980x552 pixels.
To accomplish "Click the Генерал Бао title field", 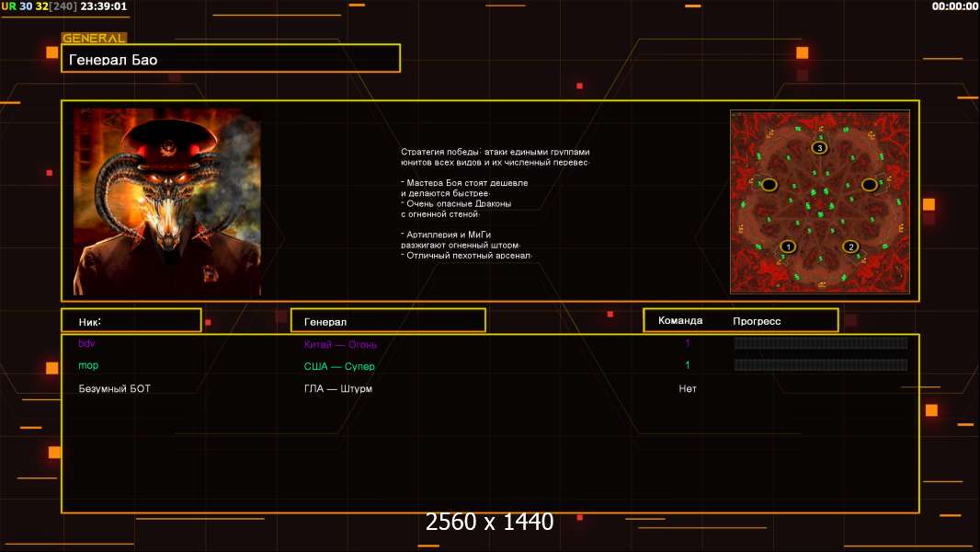I will point(230,59).
